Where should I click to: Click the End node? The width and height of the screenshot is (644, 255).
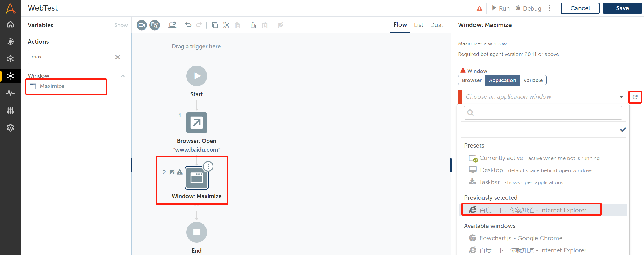197,232
